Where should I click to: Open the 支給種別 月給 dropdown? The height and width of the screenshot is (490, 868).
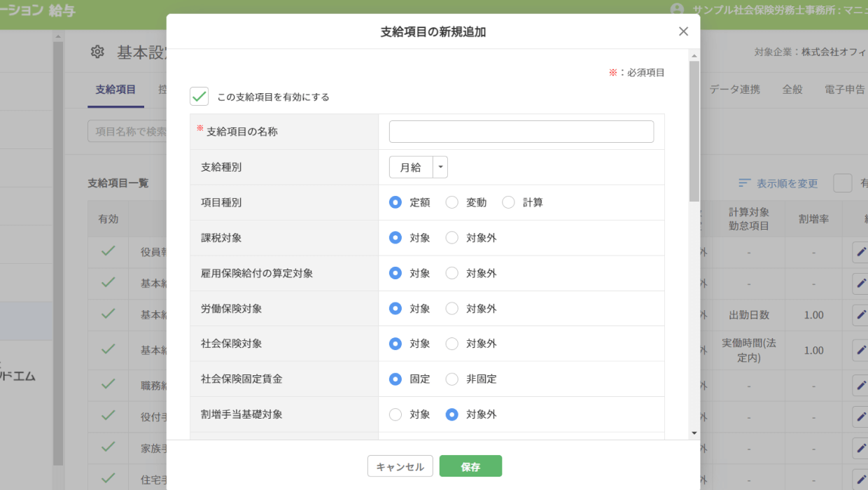click(411, 167)
